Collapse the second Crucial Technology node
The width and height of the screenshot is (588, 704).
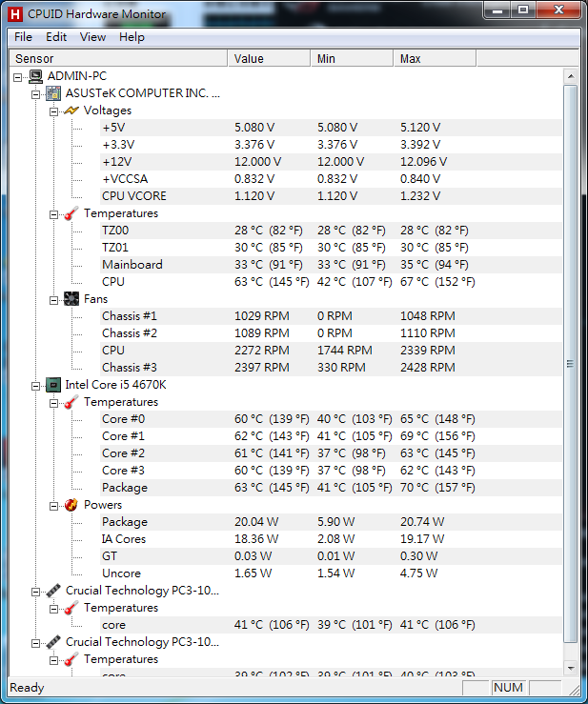35,643
